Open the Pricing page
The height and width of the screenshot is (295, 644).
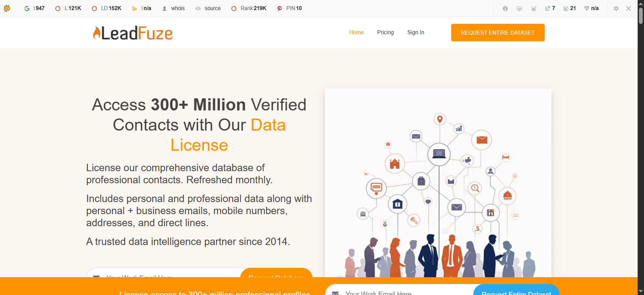pos(385,33)
